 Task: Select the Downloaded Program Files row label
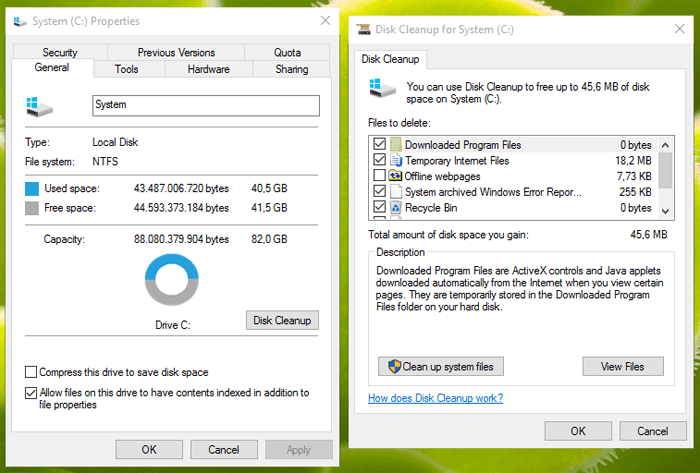(463, 145)
